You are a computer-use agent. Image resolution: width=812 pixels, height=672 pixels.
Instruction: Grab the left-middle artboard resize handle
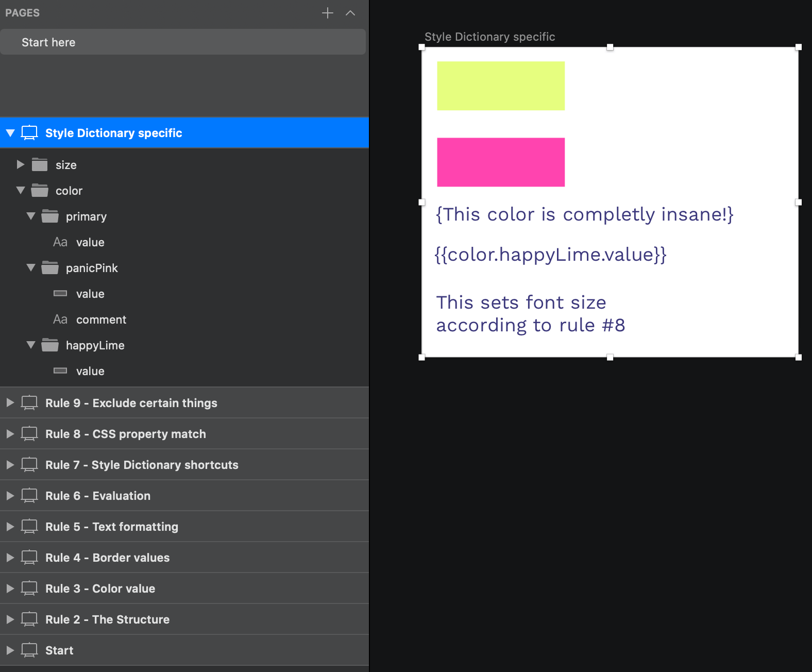[421, 203]
